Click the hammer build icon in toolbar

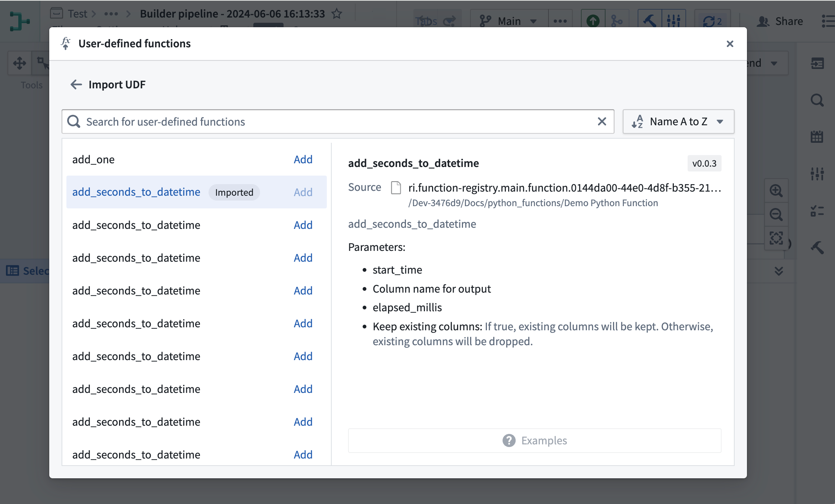(x=650, y=21)
